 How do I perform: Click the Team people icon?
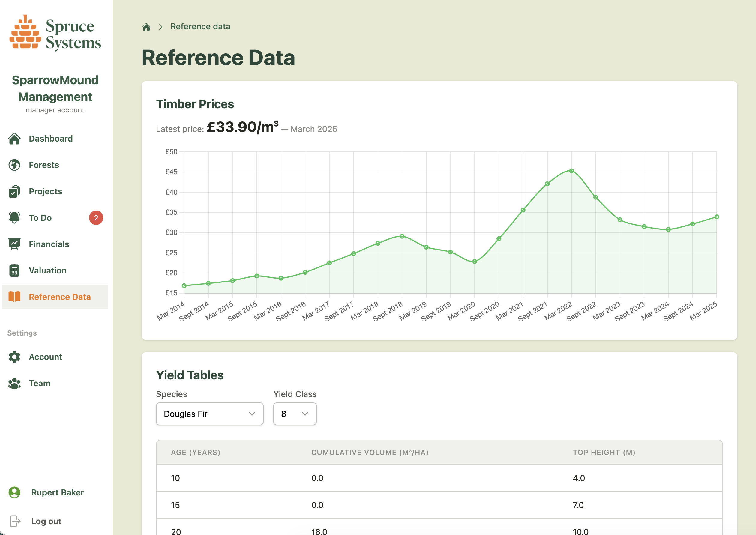(x=14, y=383)
